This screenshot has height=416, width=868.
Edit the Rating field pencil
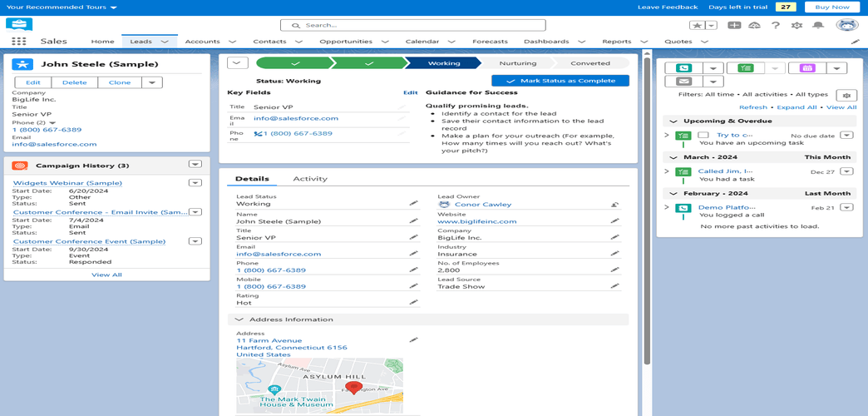point(413,303)
